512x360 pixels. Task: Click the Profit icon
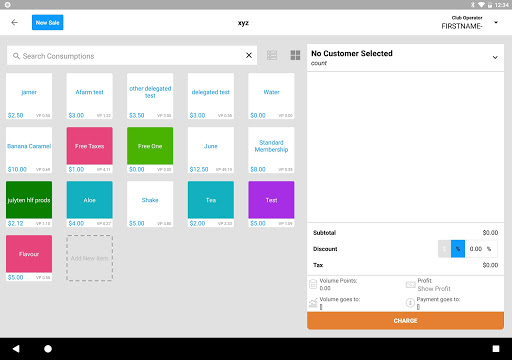[410, 285]
